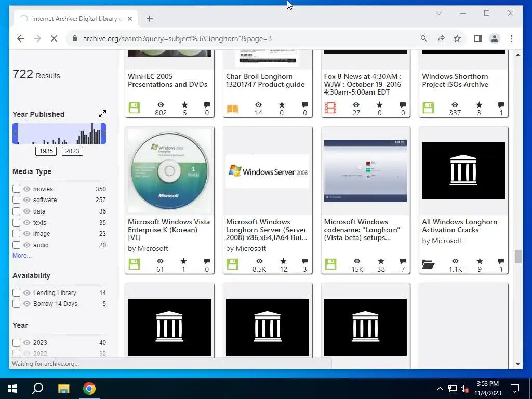The height and width of the screenshot is (399, 532).
Task: Go back to the previous page
Action: [x=21, y=38]
